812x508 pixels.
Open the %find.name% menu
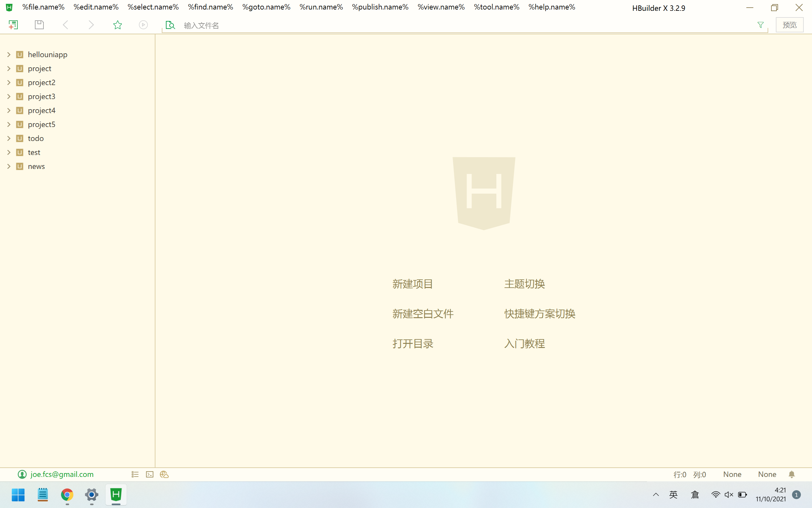210,7
